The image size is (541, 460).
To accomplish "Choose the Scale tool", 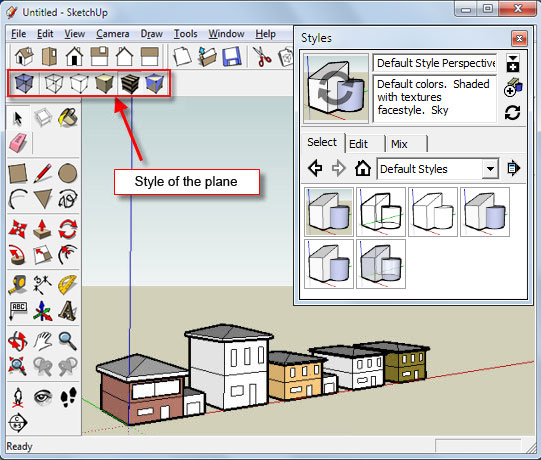I will (x=43, y=255).
